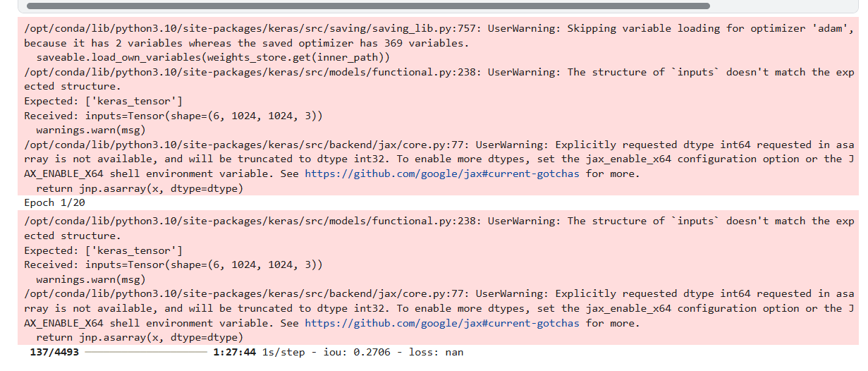This screenshot has height=371, width=868.
Task: Click the 'Expected: ['keras_tensor']' line before Epoch 1/20
Action: point(103,101)
